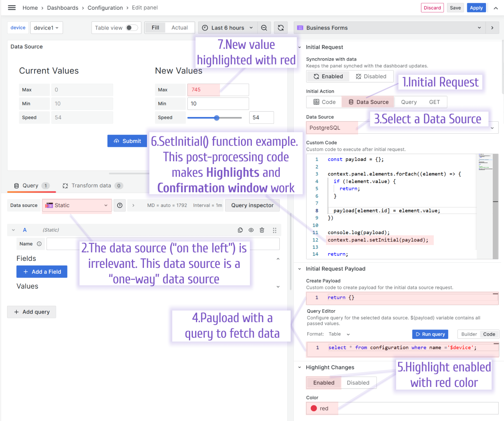Refresh the dashboard data

(x=281, y=28)
